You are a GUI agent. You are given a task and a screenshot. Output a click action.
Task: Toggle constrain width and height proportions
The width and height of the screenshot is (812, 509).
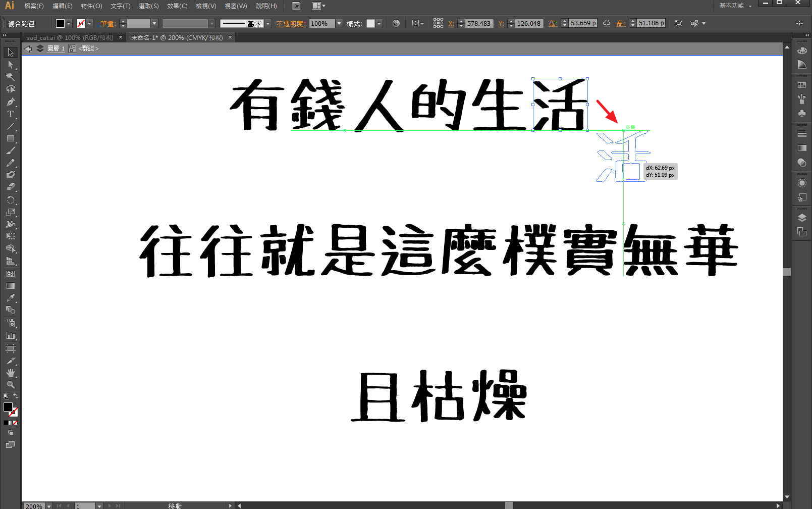point(606,23)
